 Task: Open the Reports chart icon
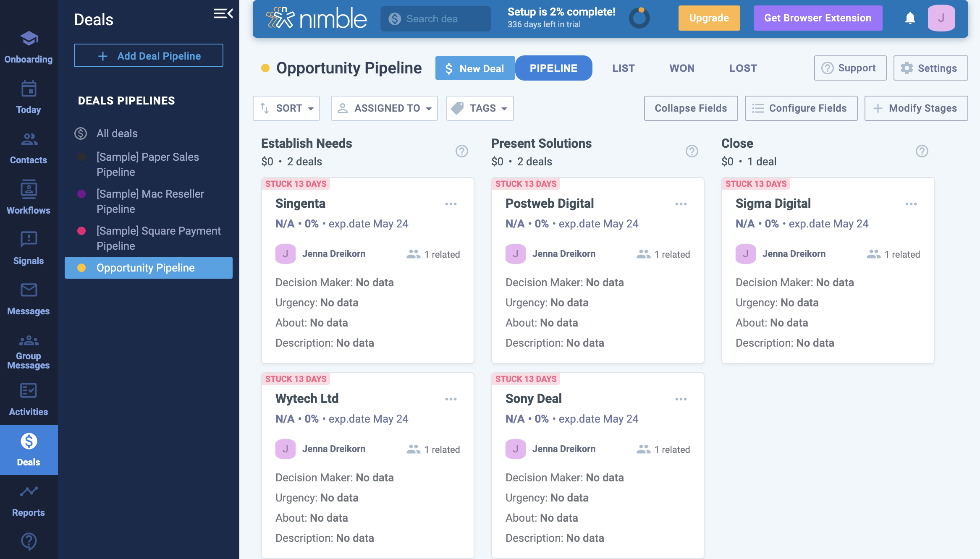click(x=29, y=492)
